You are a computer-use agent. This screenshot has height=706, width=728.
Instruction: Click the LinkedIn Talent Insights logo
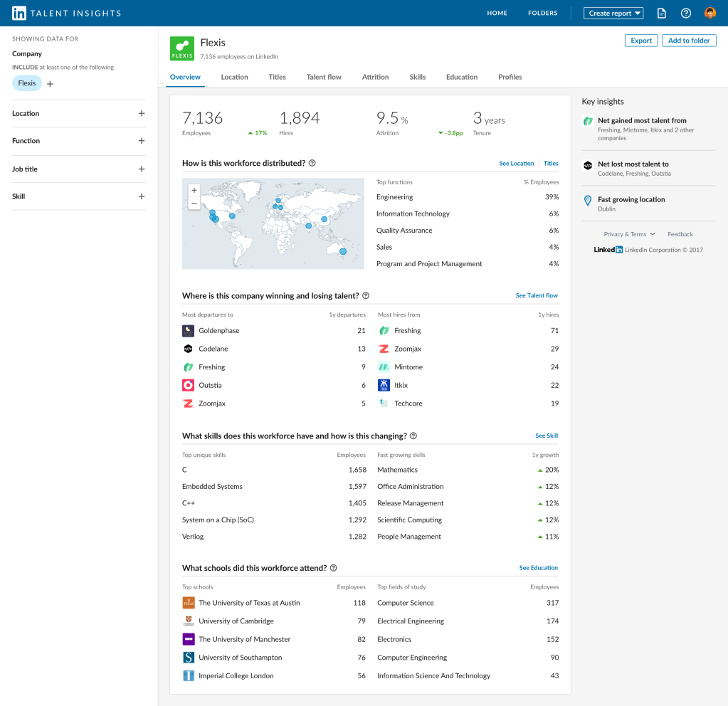pyautogui.click(x=65, y=12)
